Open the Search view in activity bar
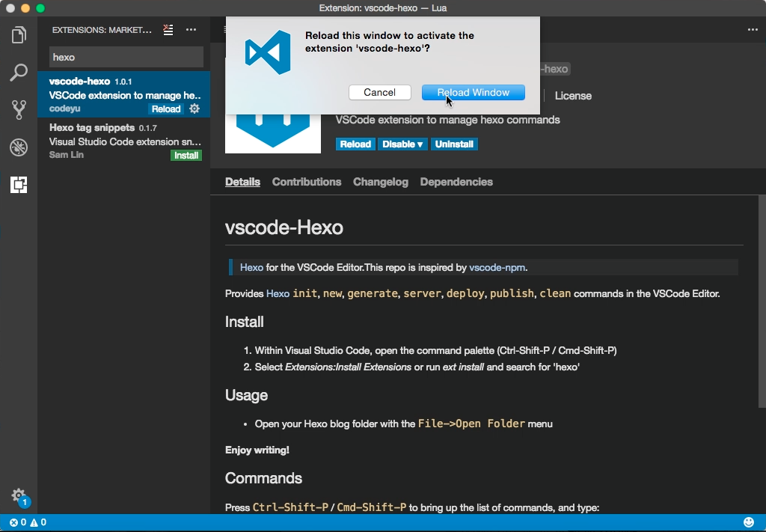The height and width of the screenshot is (532, 766). (x=19, y=73)
